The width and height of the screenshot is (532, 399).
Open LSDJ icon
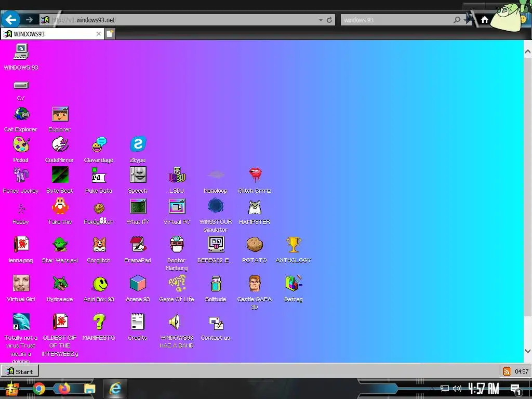[177, 176]
